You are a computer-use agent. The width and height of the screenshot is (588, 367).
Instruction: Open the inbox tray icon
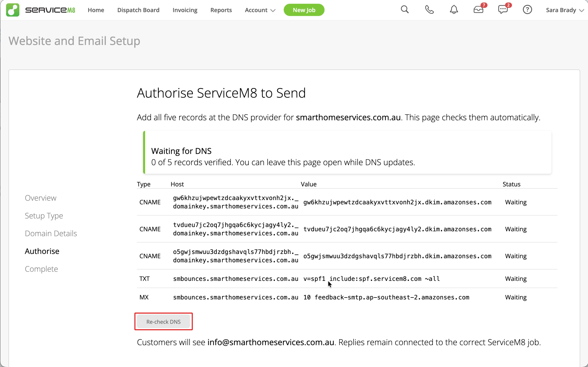point(478,10)
